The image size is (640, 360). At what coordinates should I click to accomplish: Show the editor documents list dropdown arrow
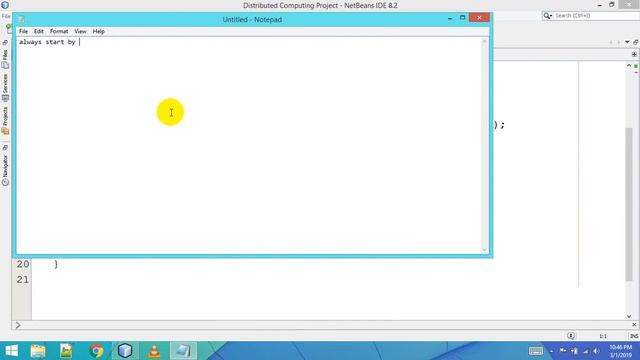pos(627,42)
